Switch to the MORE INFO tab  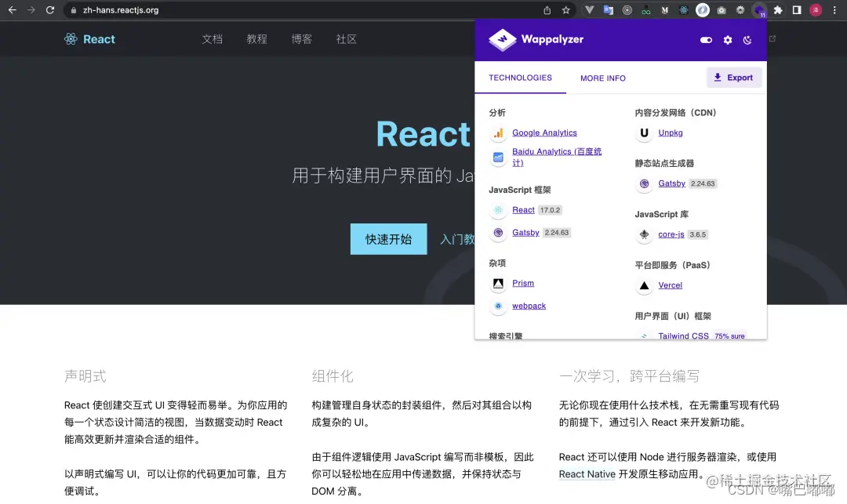click(602, 78)
